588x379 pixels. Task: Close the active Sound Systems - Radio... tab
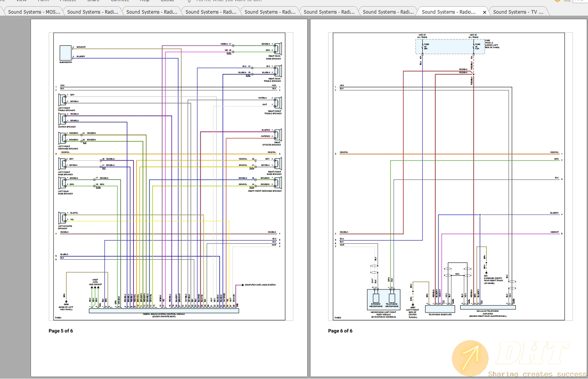[485, 12]
